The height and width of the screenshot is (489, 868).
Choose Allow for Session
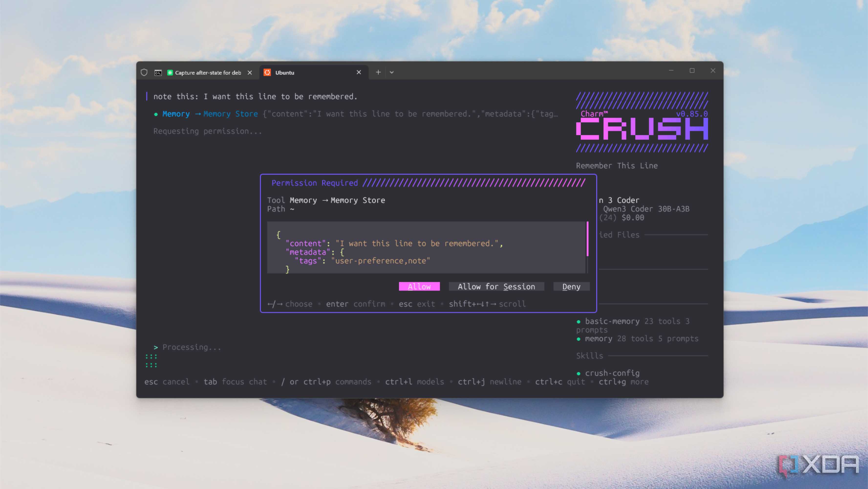point(496,286)
